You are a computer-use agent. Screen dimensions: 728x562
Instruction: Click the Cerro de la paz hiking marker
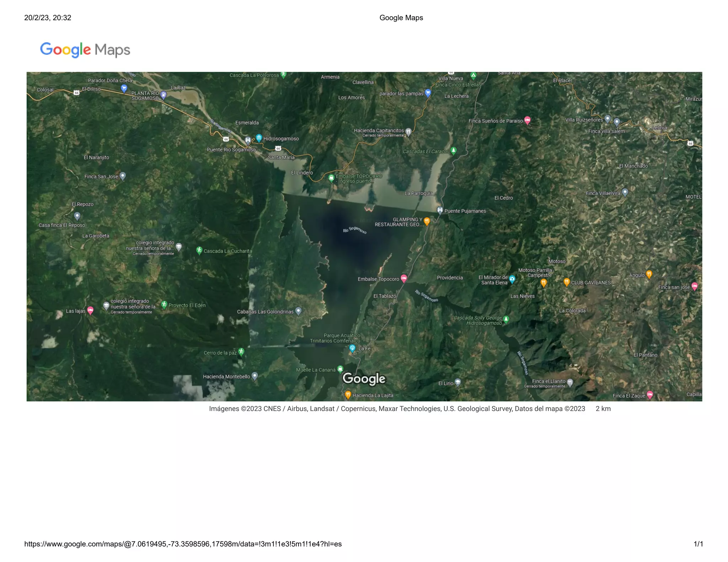pyautogui.click(x=241, y=352)
